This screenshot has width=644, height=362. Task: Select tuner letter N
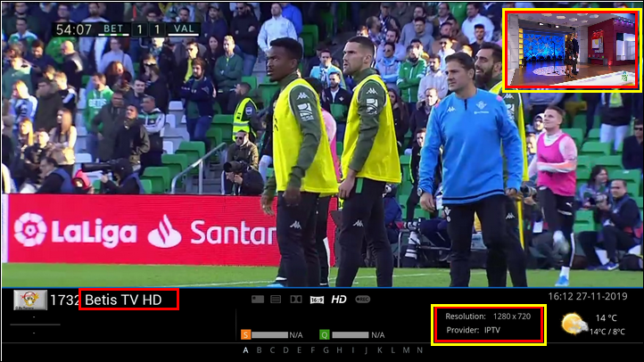pyautogui.click(x=419, y=350)
